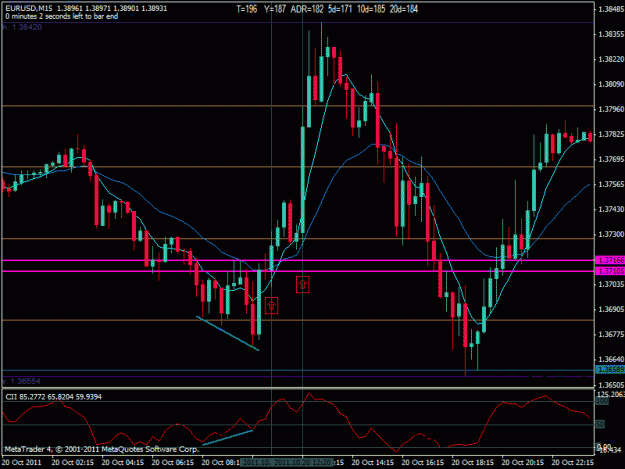Click the 1.38090 price scale value

click(611, 84)
